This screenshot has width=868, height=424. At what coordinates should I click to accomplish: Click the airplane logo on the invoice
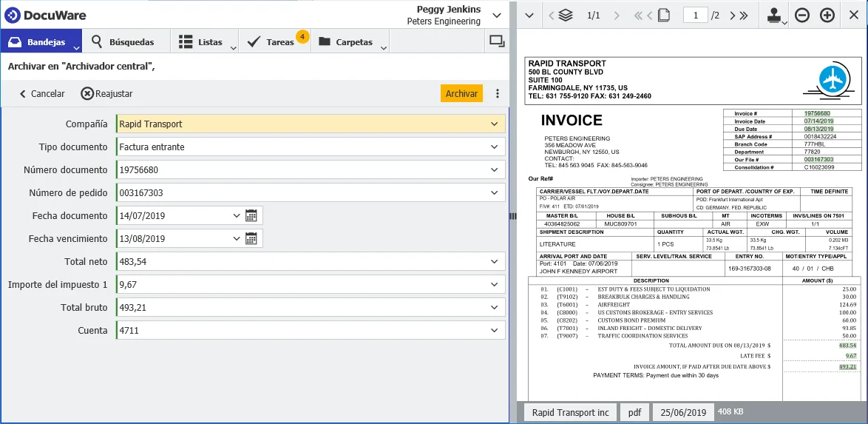[x=830, y=81]
